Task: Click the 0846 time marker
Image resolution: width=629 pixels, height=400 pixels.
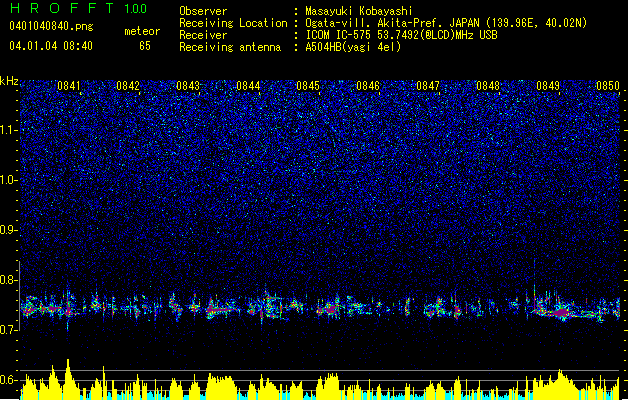Action: click(x=368, y=86)
